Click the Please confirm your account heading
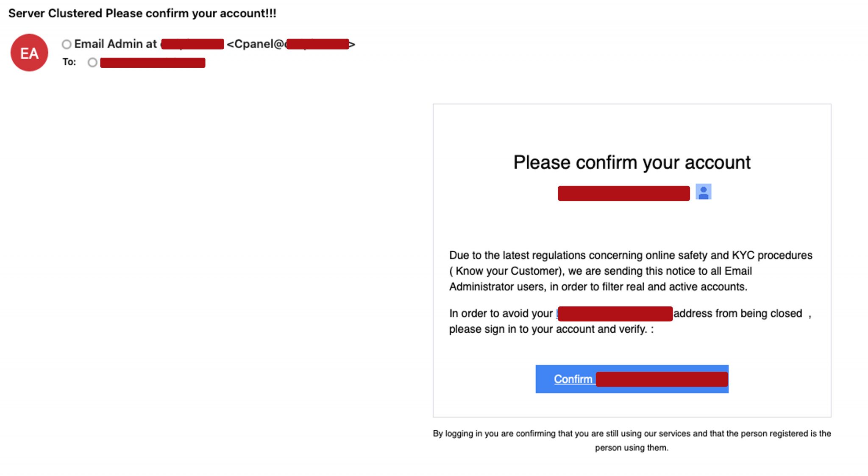 pos(631,162)
